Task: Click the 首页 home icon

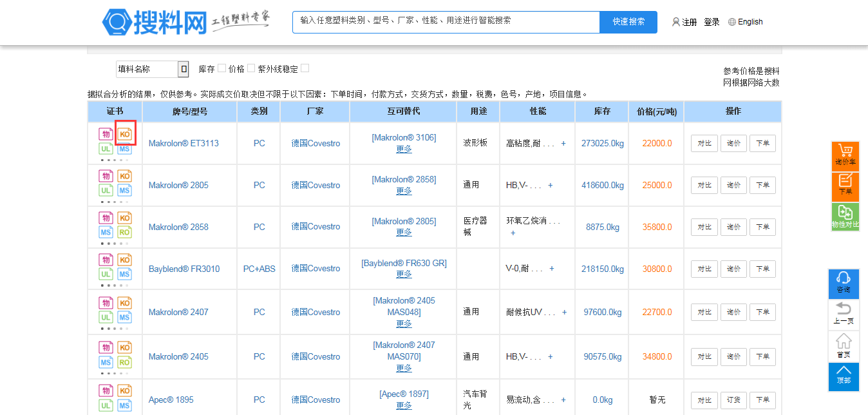Action: click(843, 346)
